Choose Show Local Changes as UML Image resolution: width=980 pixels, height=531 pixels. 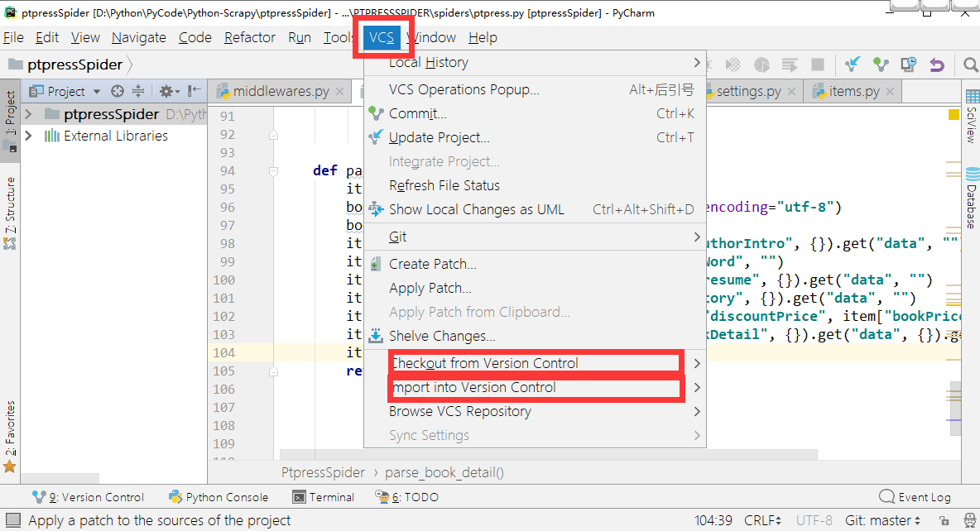coord(535,209)
